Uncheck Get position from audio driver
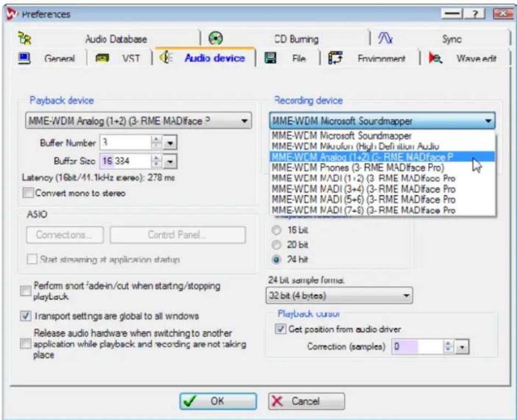Viewport: 517px width, 420px height. (x=280, y=329)
